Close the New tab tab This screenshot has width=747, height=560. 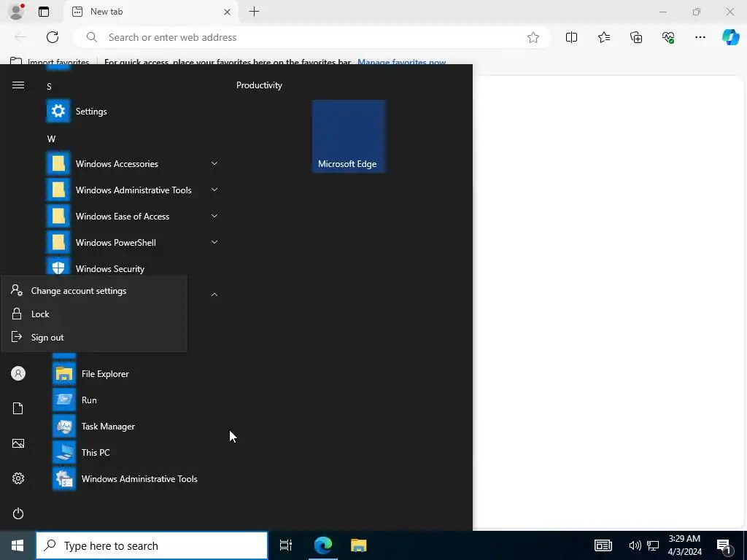tap(228, 12)
